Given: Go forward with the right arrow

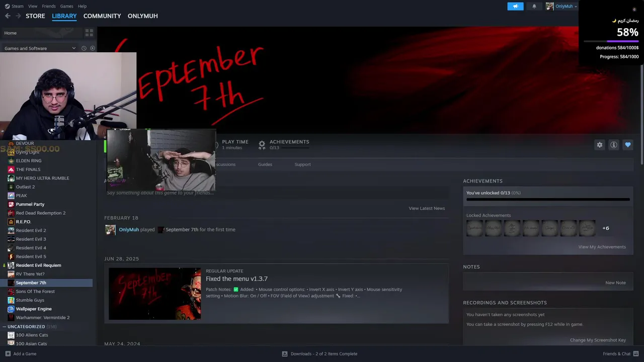Looking at the screenshot, I should [x=18, y=16].
